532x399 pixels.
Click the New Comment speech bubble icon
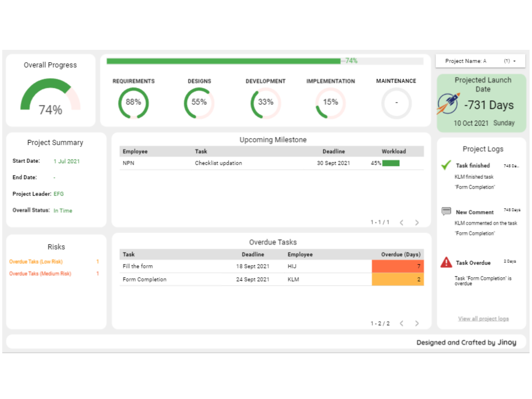pos(446,211)
